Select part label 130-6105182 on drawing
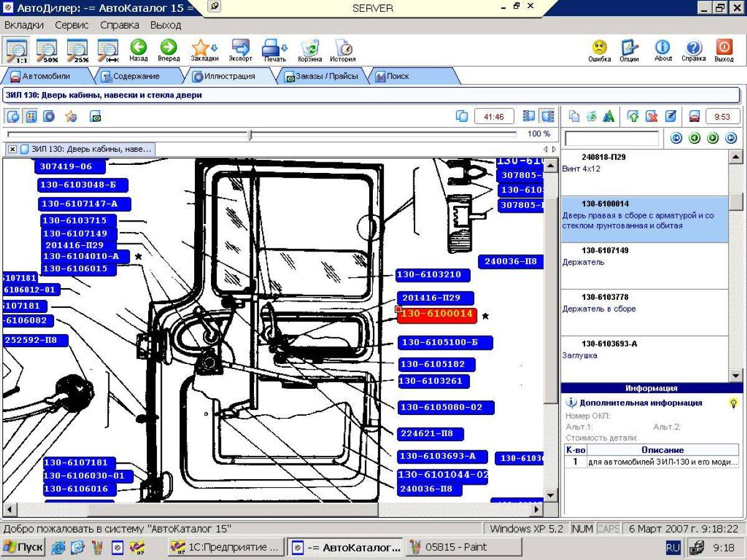Image resolution: width=747 pixels, height=560 pixels. [437, 364]
